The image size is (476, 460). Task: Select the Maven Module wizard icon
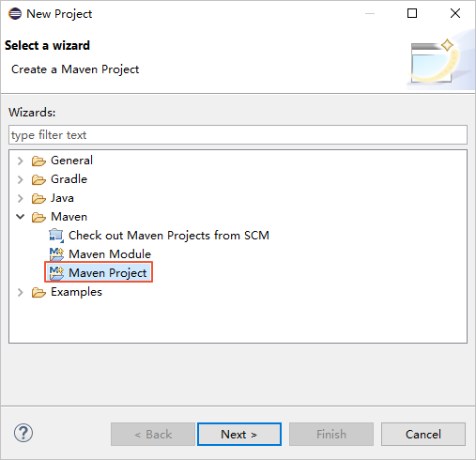click(56, 254)
